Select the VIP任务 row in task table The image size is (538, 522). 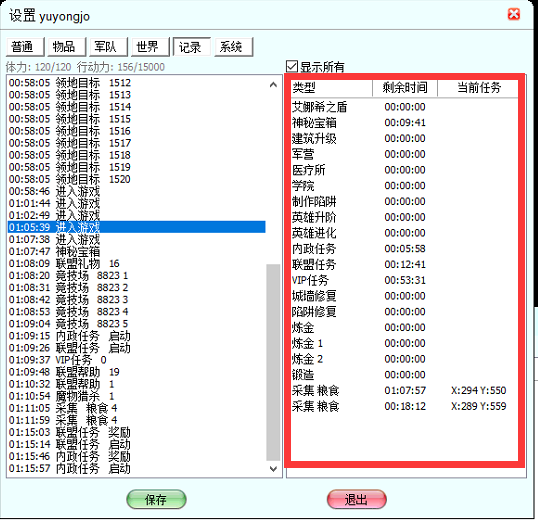click(x=405, y=280)
